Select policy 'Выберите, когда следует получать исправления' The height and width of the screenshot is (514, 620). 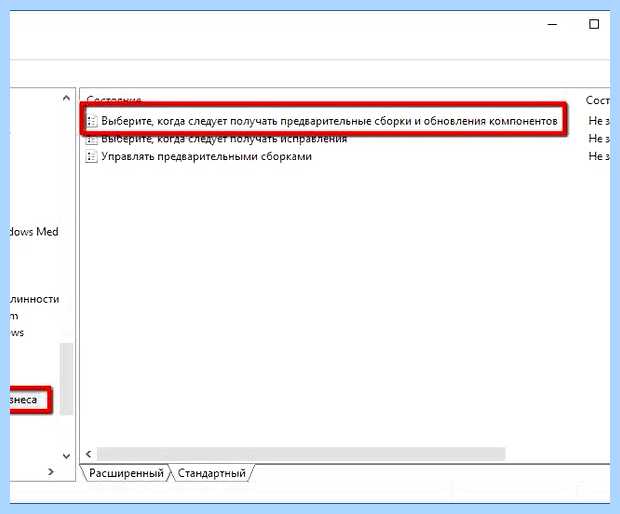click(x=224, y=139)
